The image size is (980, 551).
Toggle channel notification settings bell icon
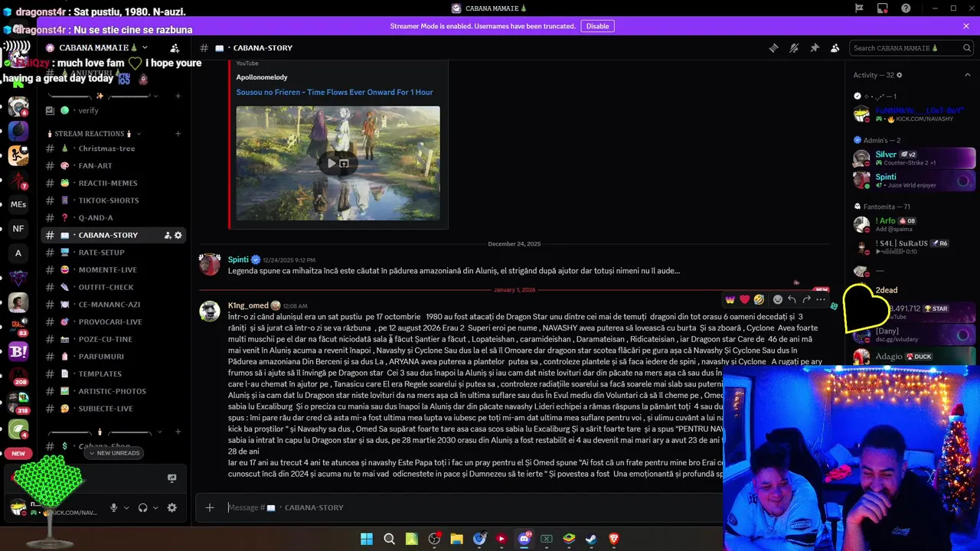click(794, 47)
